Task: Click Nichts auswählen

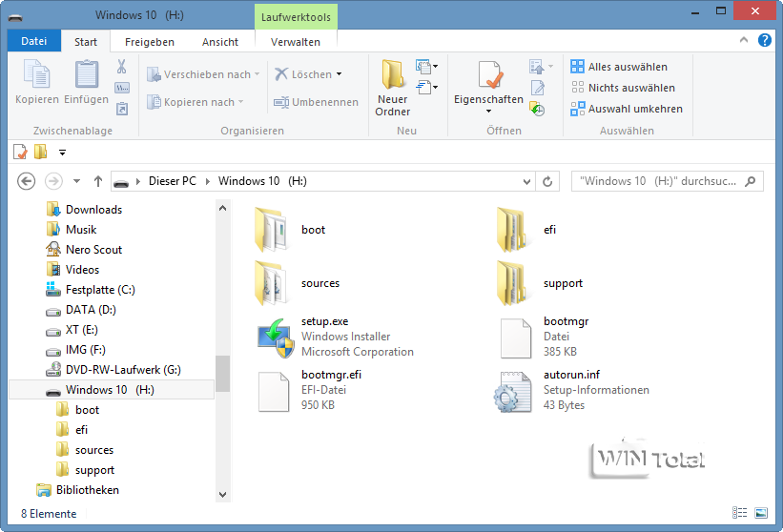Action: click(623, 88)
